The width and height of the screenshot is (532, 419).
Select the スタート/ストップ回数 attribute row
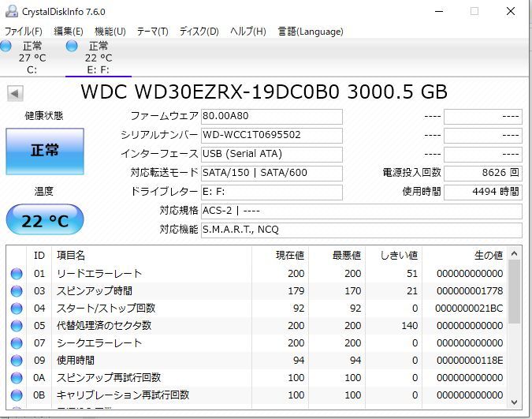(x=257, y=309)
